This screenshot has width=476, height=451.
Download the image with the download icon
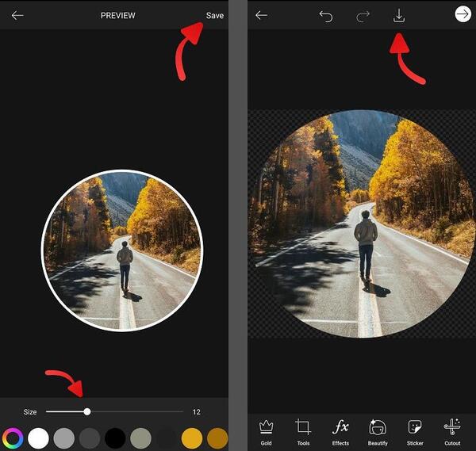click(399, 16)
